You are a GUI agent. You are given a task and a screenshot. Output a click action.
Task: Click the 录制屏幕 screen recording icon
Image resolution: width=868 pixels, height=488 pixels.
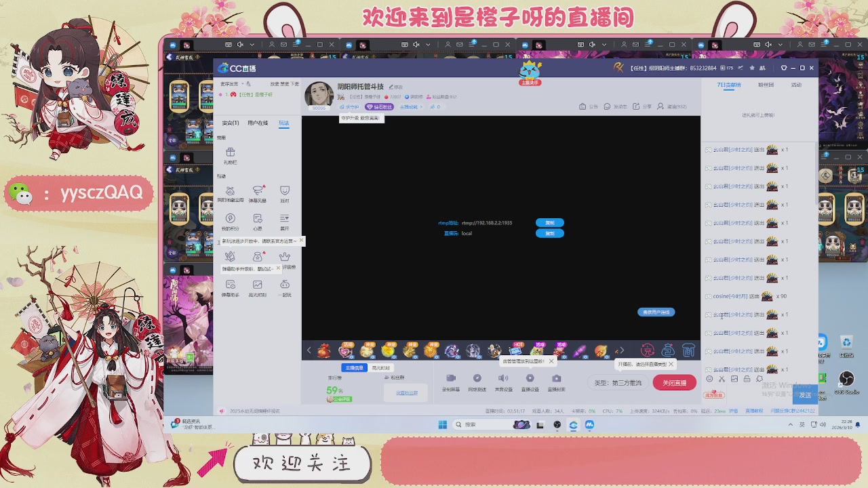click(x=452, y=378)
